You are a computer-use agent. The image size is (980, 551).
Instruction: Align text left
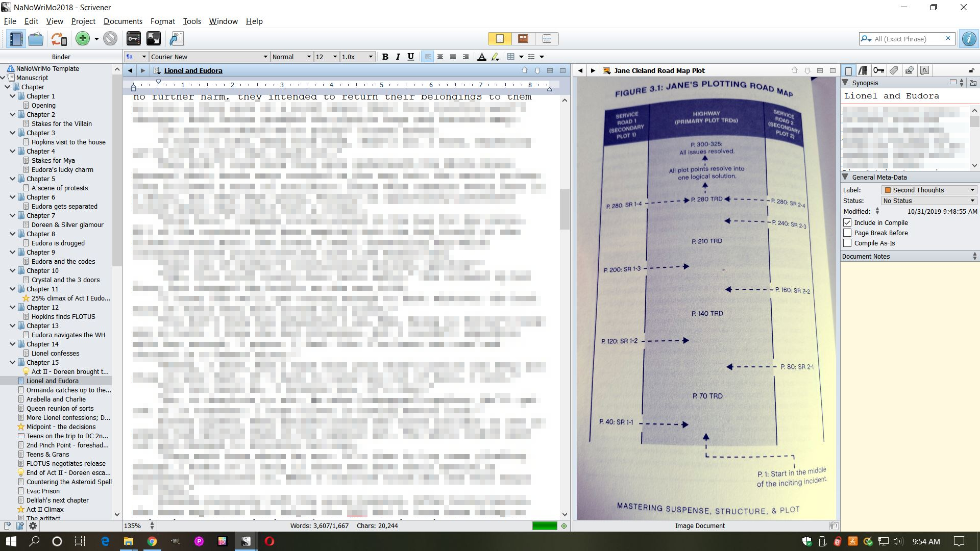(x=428, y=57)
